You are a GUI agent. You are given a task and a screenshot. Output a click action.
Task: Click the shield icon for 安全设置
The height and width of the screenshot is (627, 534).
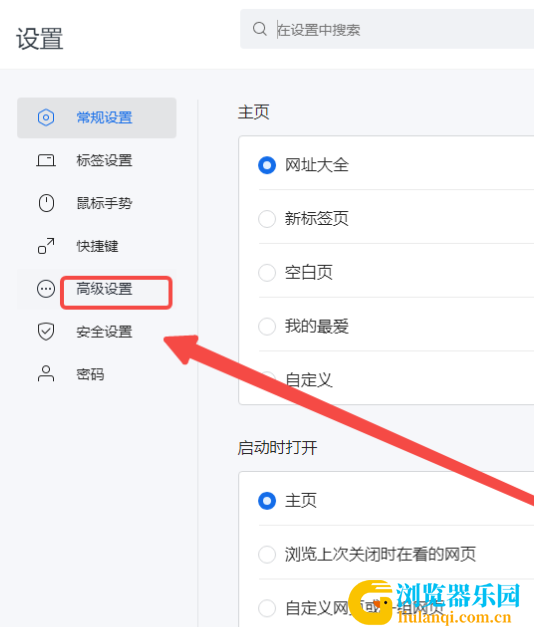[46, 331]
